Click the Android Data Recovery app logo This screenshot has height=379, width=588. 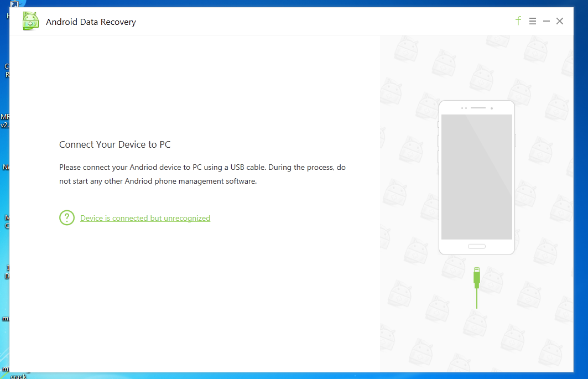pyautogui.click(x=30, y=21)
